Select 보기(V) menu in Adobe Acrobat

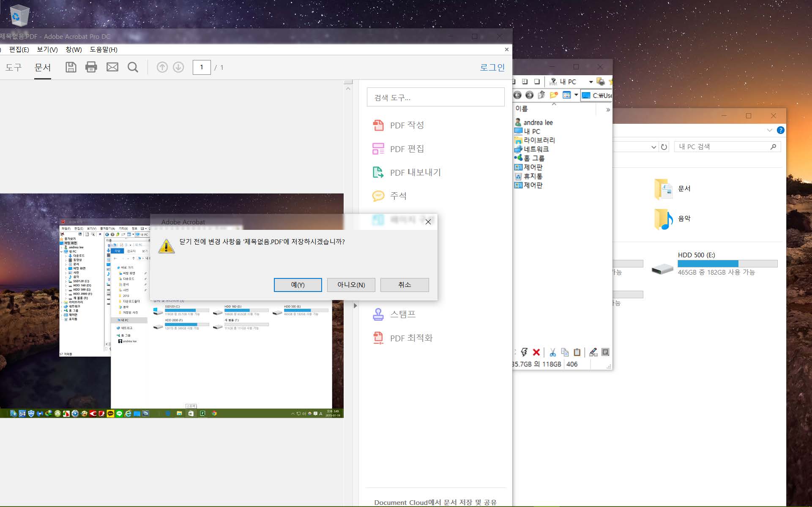(x=47, y=49)
